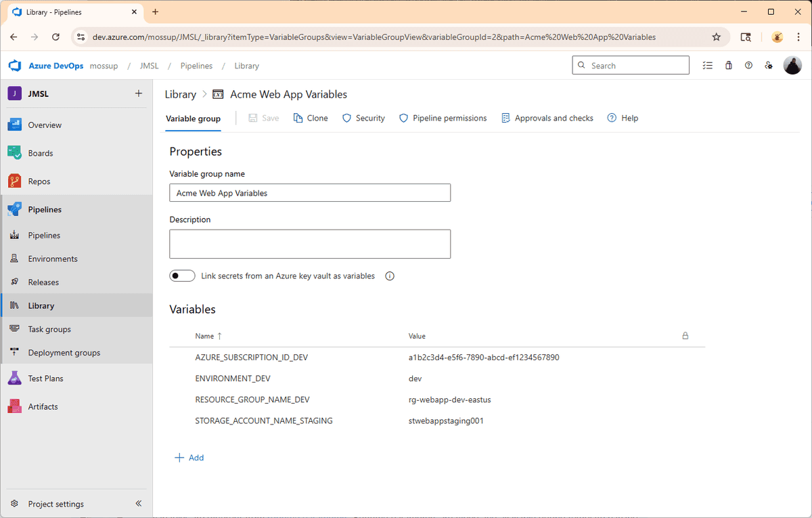This screenshot has height=518, width=812.
Task: Open the Marketplace shopping bag icon
Action: tap(728, 65)
